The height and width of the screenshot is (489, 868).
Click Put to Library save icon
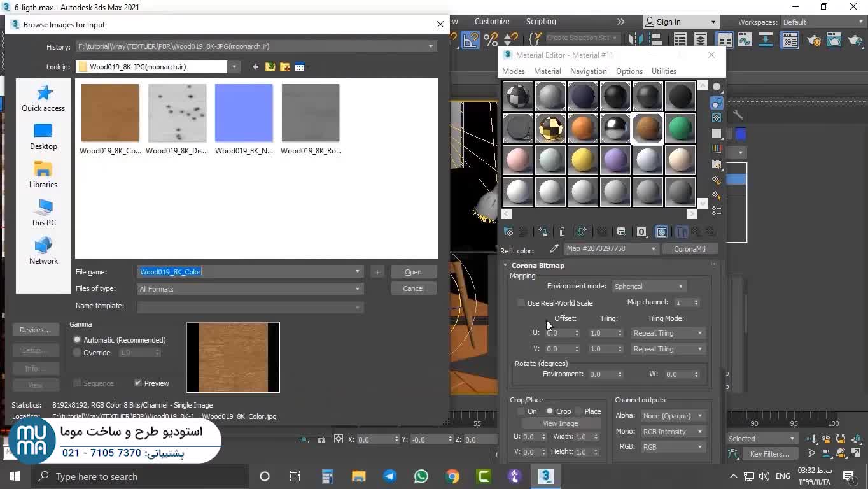coord(621,232)
